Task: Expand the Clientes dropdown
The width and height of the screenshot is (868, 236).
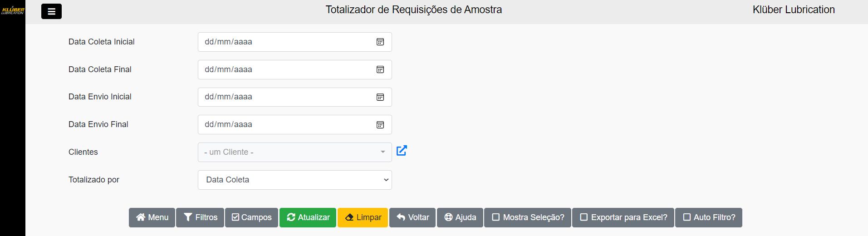Action: pyautogui.click(x=294, y=152)
